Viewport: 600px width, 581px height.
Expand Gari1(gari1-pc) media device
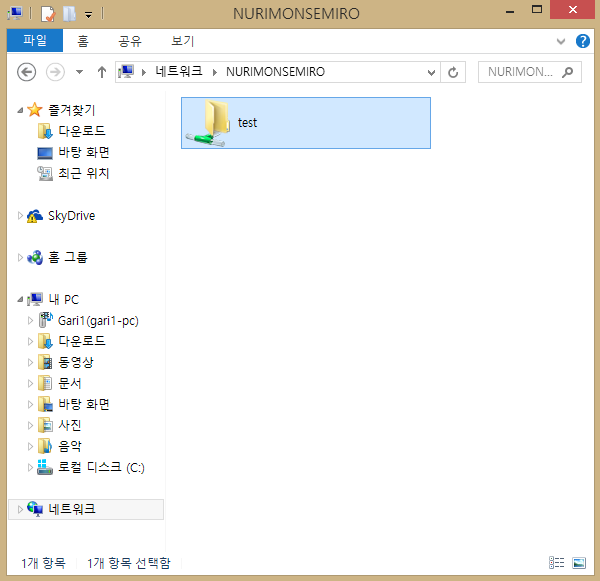pos(30,320)
